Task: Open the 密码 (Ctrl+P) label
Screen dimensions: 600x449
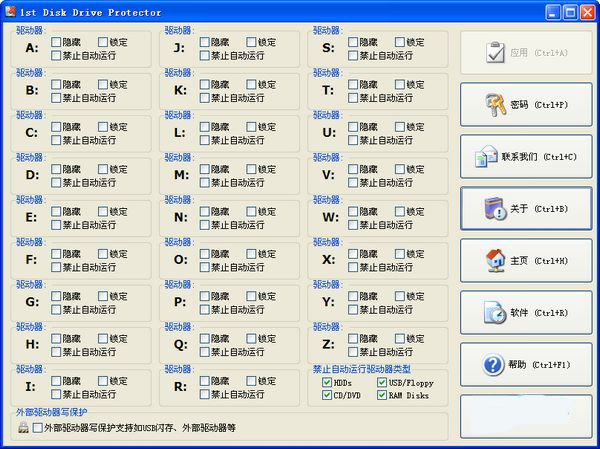Action: pos(539,105)
